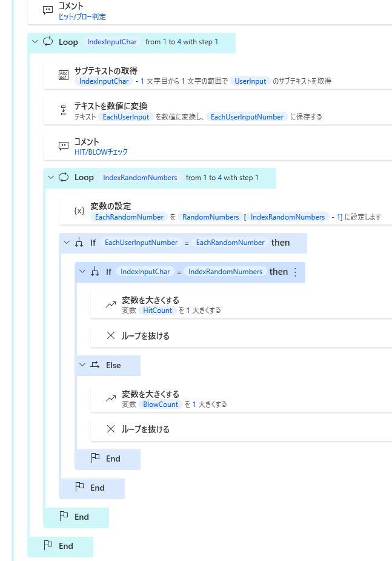Click the flag icon of End closing outer If
Image resolution: width=392 pixels, height=561 pixels.
(79, 487)
